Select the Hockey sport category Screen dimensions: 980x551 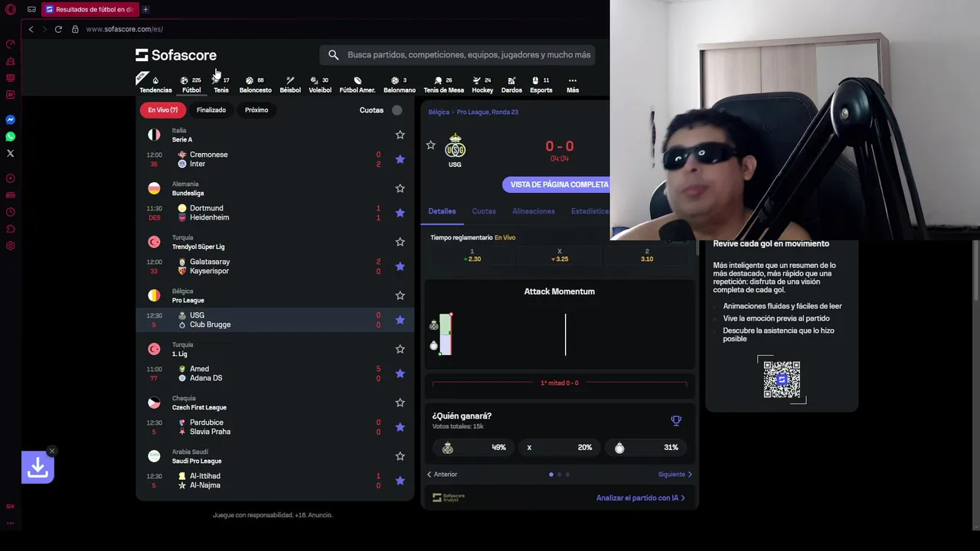tap(482, 84)
